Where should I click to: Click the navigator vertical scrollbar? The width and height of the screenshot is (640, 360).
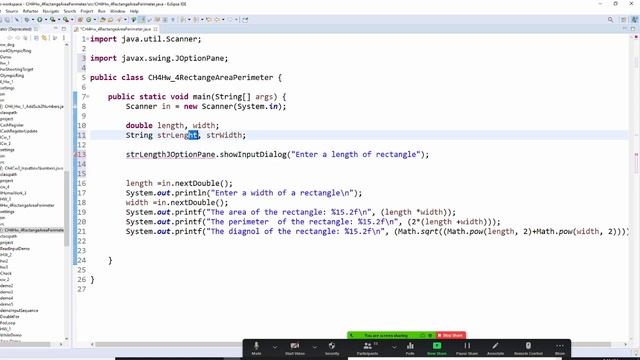[67, 208]
